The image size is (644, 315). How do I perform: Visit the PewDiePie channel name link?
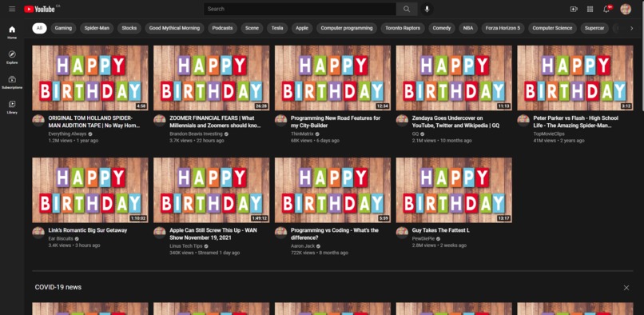(x=423, y=239)
